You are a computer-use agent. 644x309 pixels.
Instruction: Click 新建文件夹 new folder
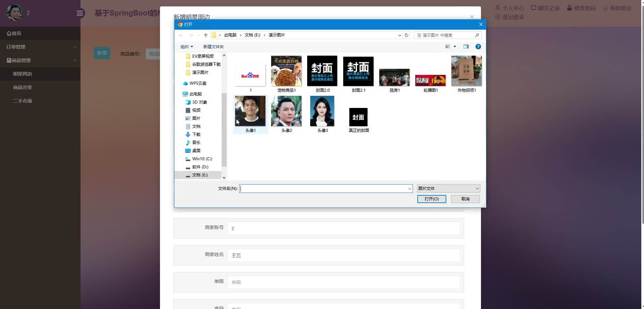pyautogui.click(x=213, y=47)
